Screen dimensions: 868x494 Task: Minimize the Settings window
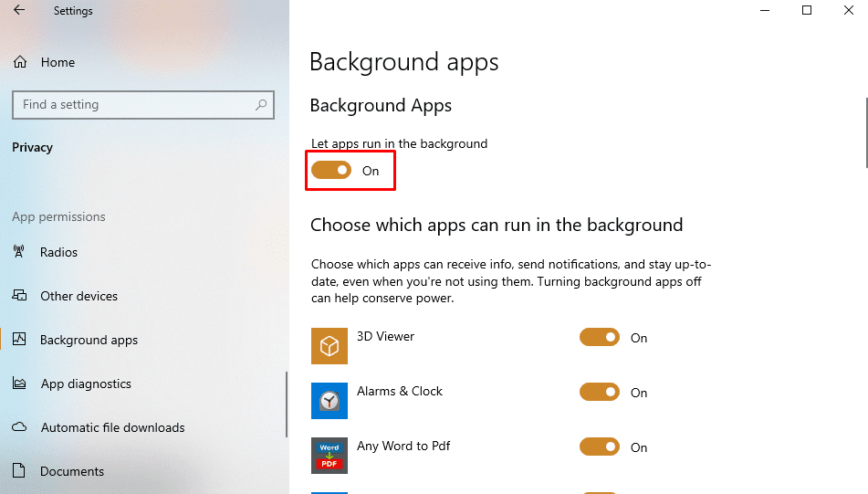pos(765,11)
